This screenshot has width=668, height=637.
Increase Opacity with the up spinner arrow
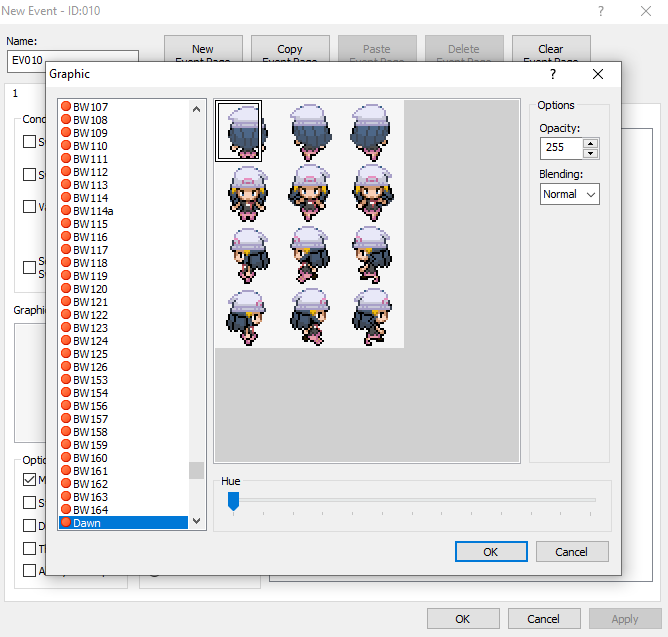[x=590, y=143]
